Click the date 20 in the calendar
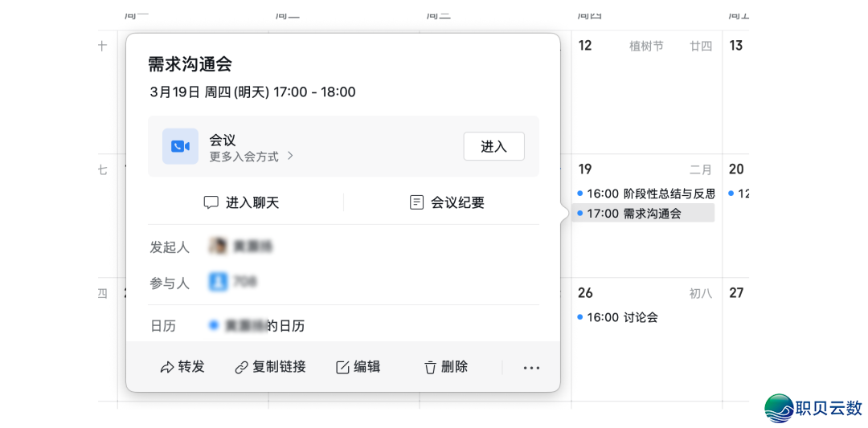Viewport: 868px width, 428px height. 735,169
